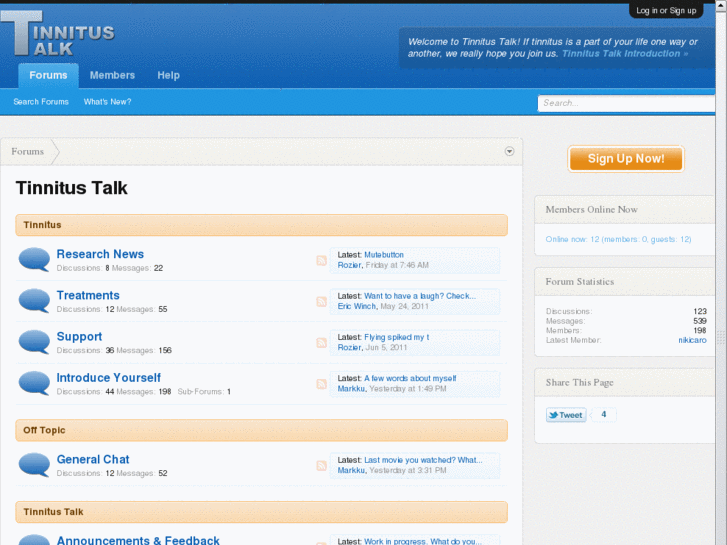Open thread Last movie you watched? What...

(423, 460)
